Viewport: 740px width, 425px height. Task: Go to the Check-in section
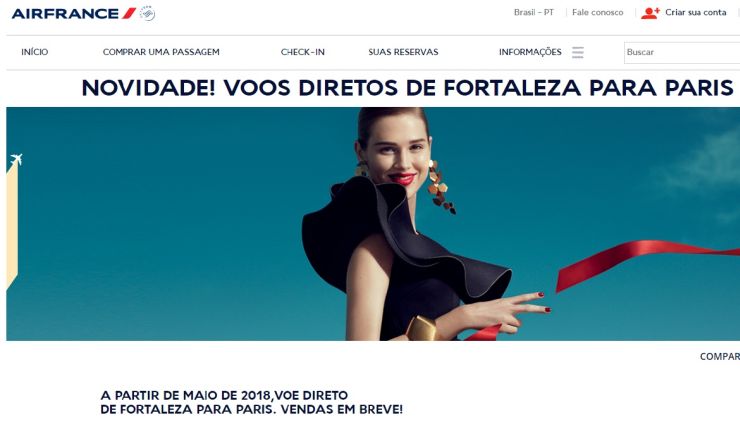tap(303, 52)
